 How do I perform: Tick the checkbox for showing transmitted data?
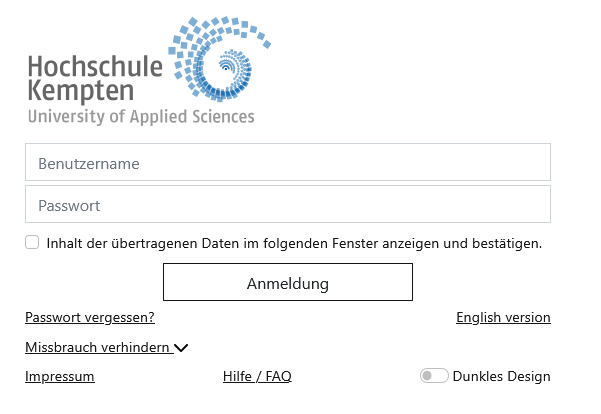33,242
